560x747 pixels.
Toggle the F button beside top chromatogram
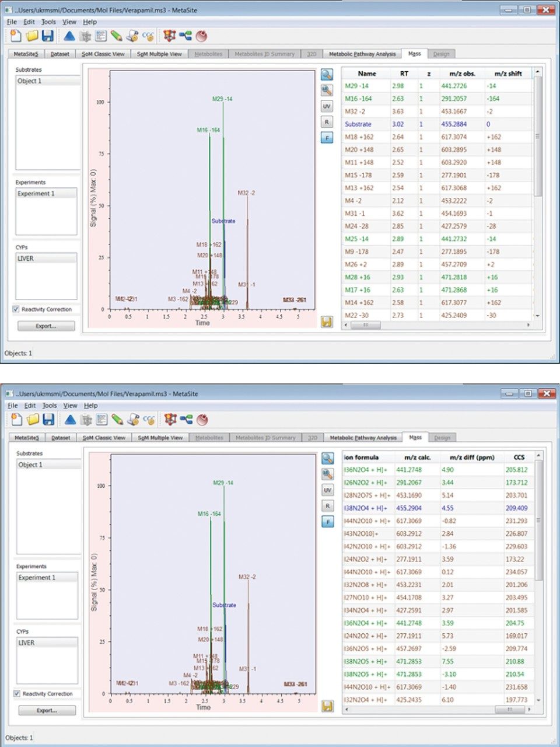tap(327, 138)
